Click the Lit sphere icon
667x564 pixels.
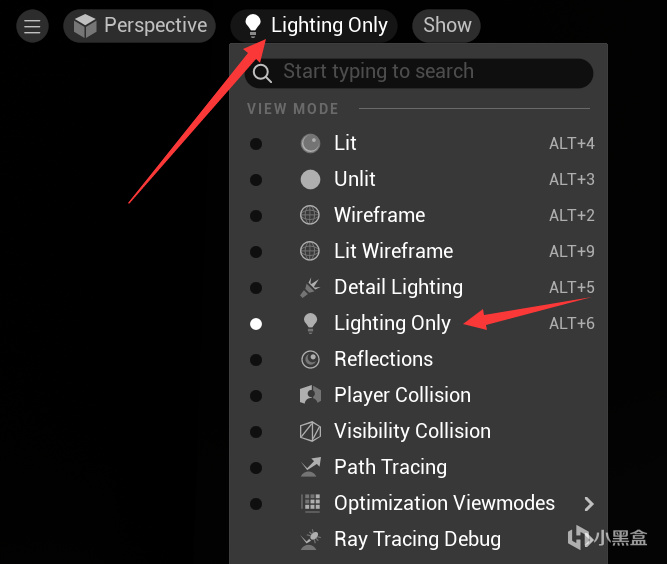(310, 143)
